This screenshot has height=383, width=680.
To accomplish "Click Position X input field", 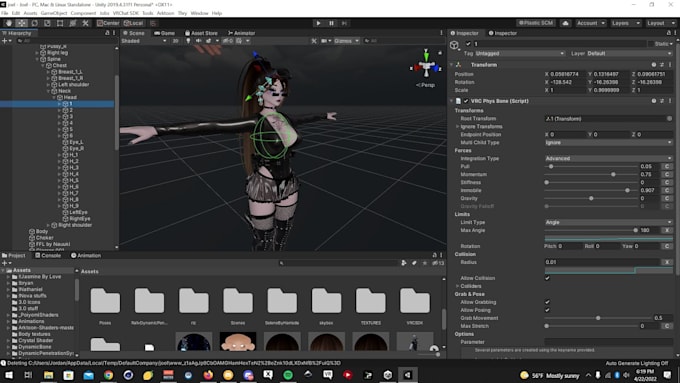I will [x=567, y=74].
